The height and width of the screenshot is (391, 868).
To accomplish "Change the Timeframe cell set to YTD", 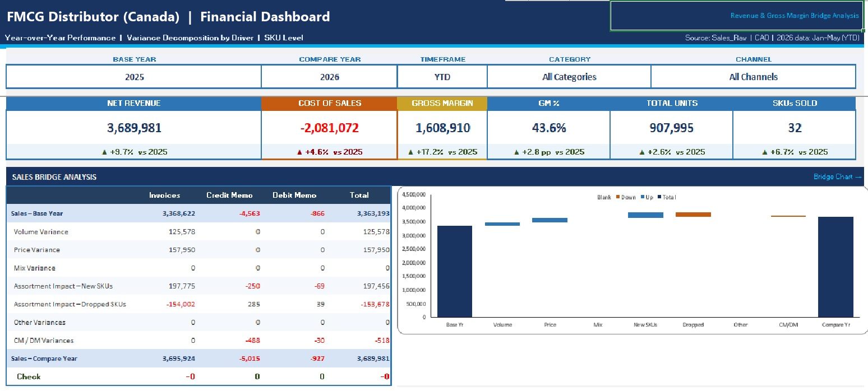I will [x=442, y=77].
